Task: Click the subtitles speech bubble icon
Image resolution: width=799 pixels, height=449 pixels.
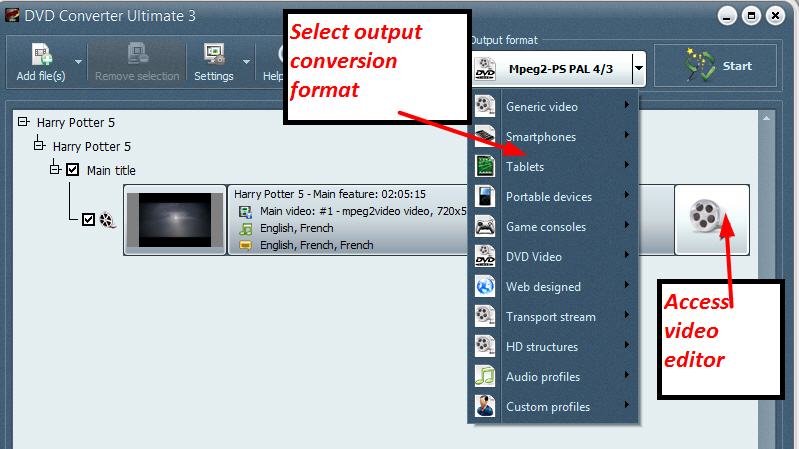Action: (x=246, y=245)
